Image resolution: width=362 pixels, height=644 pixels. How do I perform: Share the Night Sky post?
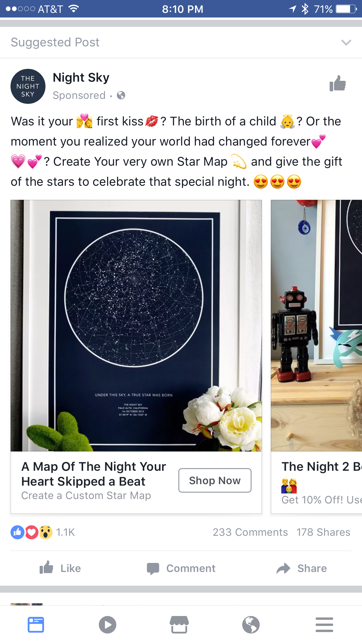click(302, 568)
